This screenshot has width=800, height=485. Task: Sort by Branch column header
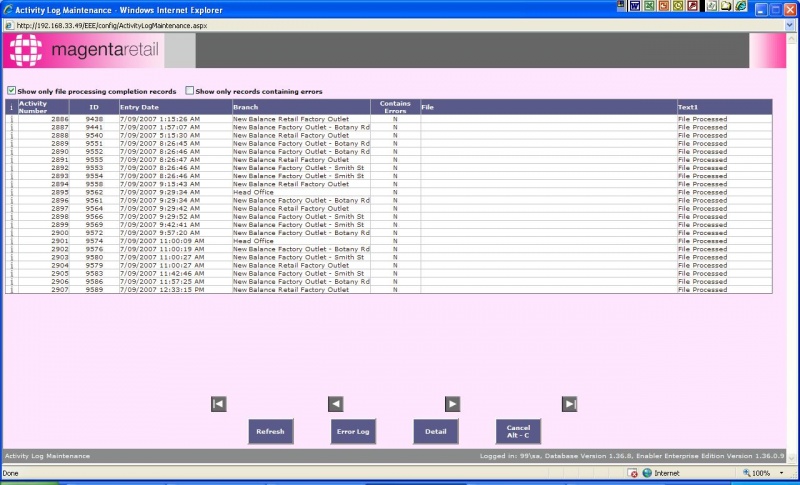tap(301, 107)
